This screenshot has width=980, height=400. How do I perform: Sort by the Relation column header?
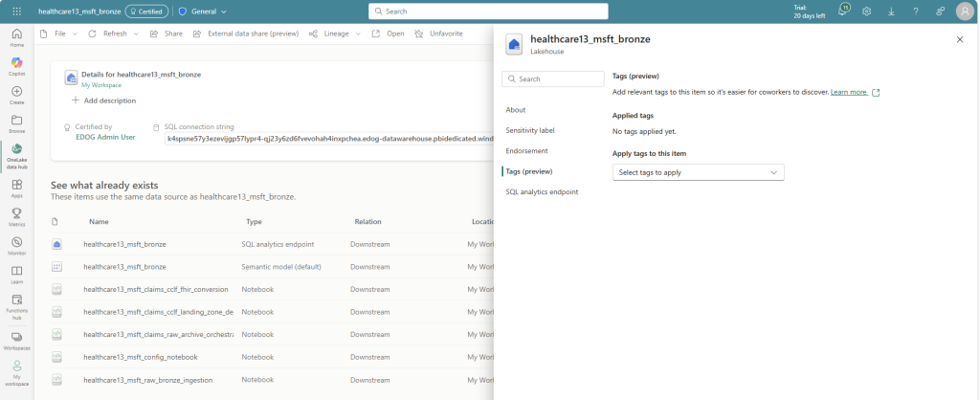tap(368, 222)
